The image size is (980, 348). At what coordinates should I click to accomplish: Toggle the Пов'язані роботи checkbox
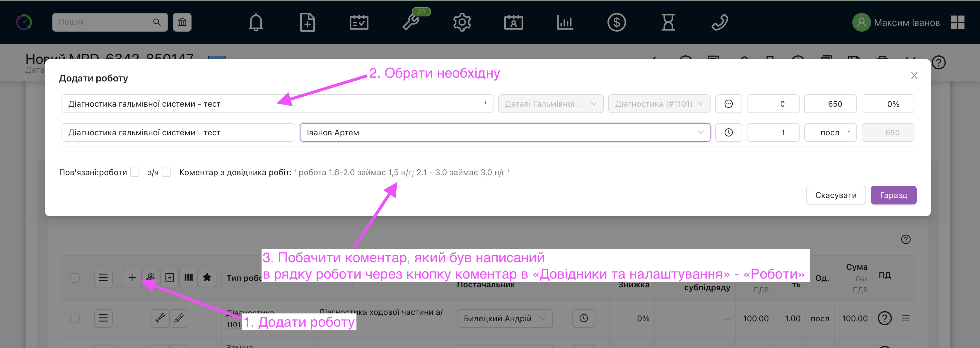[135, 172]
